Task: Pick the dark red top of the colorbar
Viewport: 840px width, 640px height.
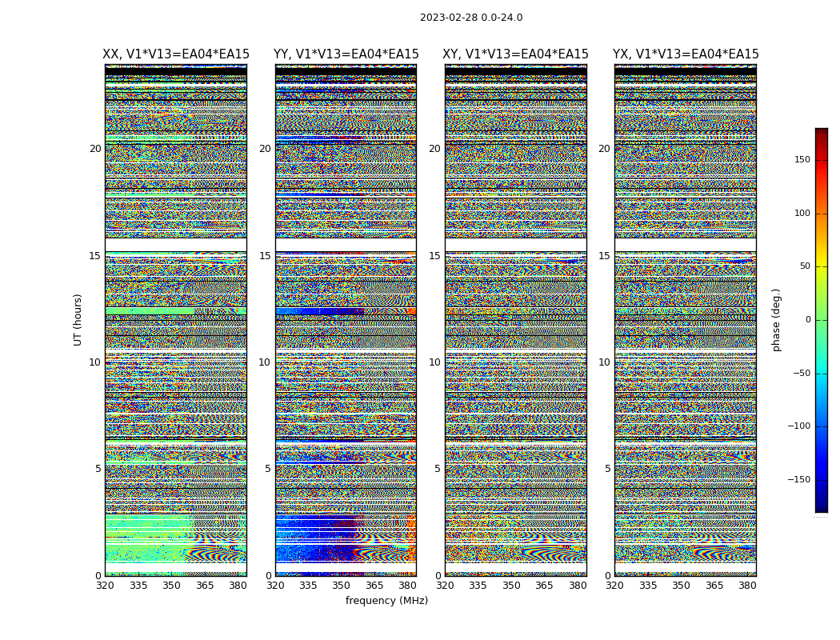Action: pos(821,132)
